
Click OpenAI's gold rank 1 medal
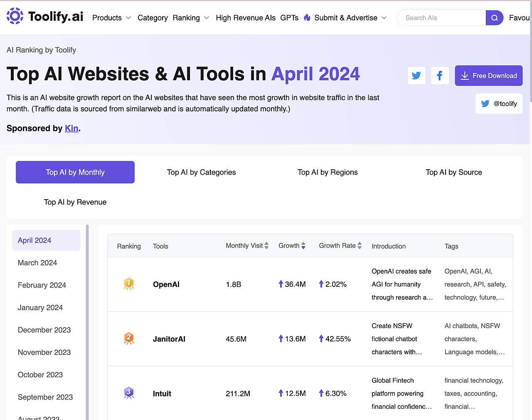click(x=129, y=284)
